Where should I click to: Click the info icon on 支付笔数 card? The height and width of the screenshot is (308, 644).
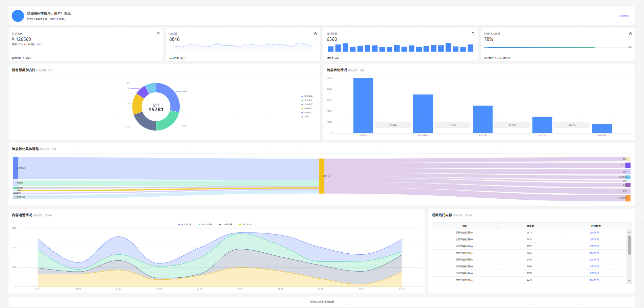473,34
